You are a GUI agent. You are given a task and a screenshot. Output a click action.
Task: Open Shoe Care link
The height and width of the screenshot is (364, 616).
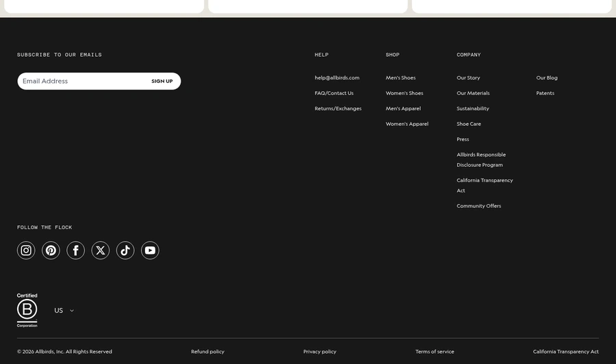click(x=469, y=124)
